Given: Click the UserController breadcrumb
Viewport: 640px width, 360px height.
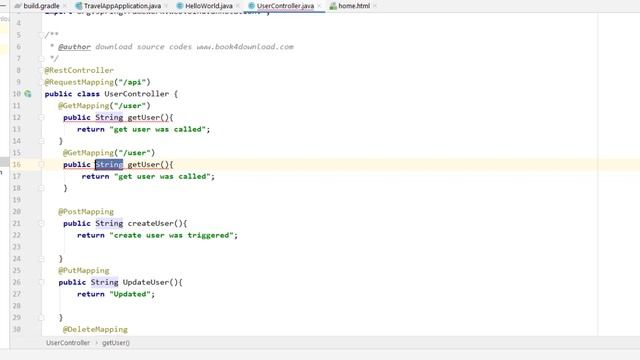Looking at the screenshot, I should (x=68, y=343).
